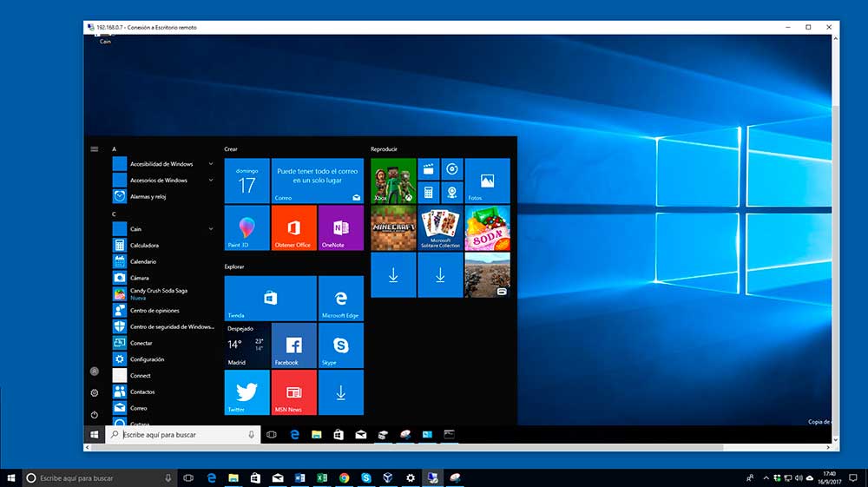Open the Paint 3D tile

coord(247,228)
